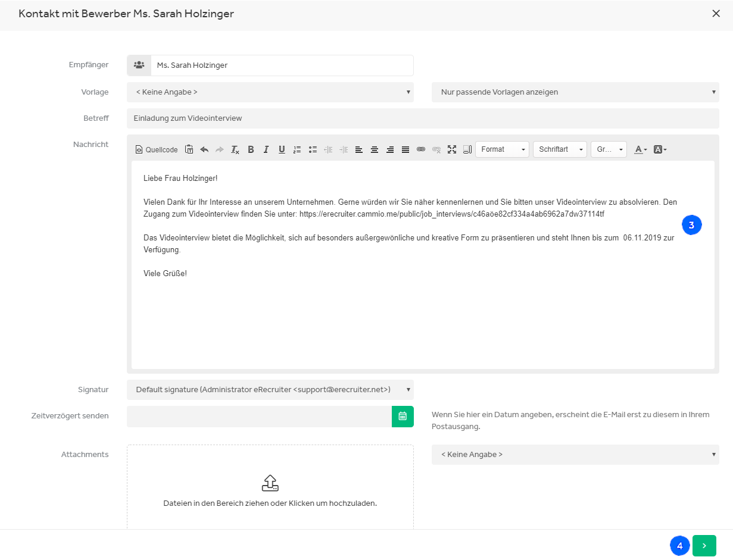The image size is (733, 560).
Task: Open the Vorlage template dropdown
Action: [270, 92]
